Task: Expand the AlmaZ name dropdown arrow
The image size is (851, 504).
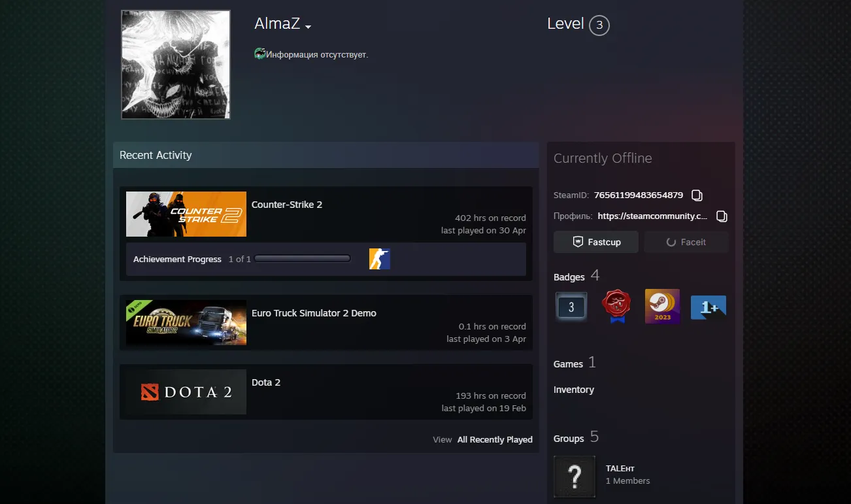Action: pyautogui.click(x=308, y=27)
